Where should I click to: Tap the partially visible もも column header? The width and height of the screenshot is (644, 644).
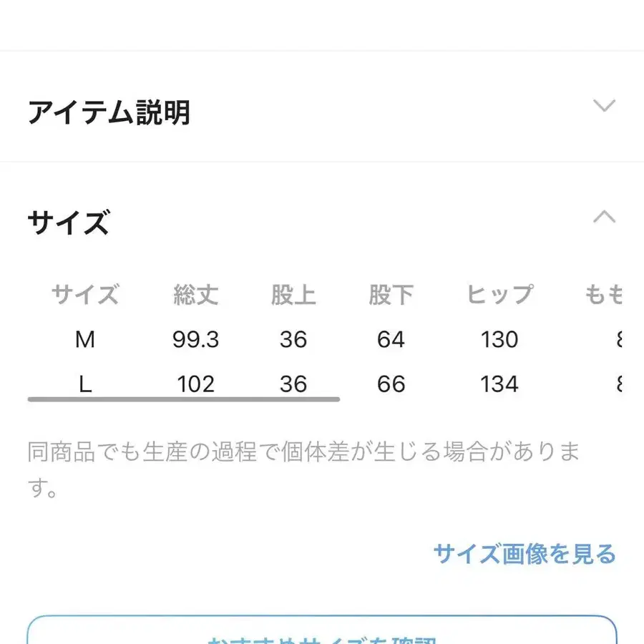coord(604,295)
